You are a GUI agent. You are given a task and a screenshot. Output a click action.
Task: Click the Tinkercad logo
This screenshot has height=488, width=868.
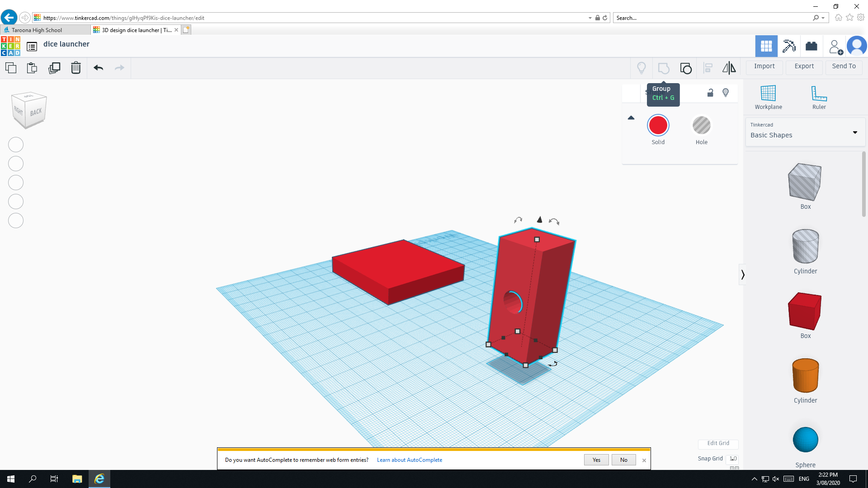(x=10, y=46)
